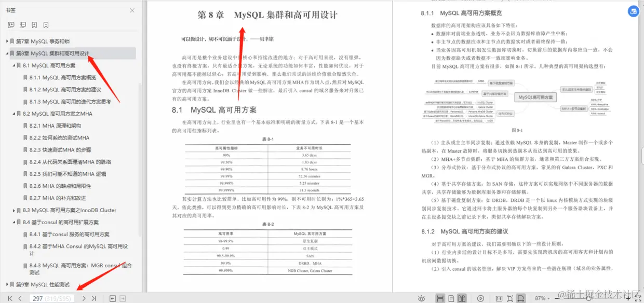Open bookmark 8.2.4 从代码关系图理清MHA 的脉络
This screenshot has width=644, height=303.
coord(70,162)
